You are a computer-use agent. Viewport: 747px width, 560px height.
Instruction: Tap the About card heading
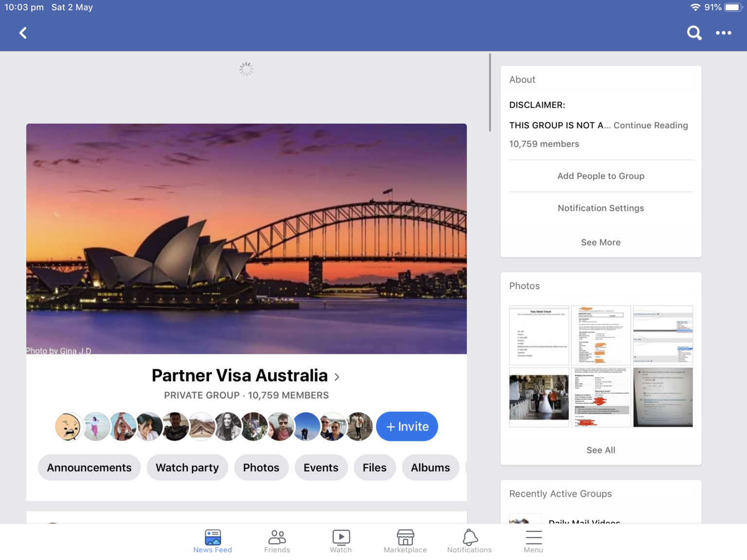(522, 80)
